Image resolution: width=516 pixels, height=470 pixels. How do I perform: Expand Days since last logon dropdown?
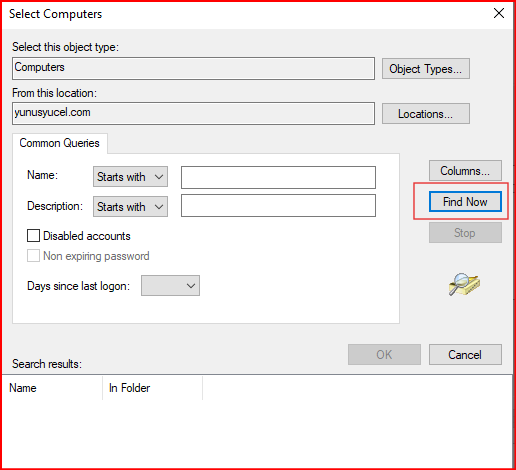click(x=170, y=286)
